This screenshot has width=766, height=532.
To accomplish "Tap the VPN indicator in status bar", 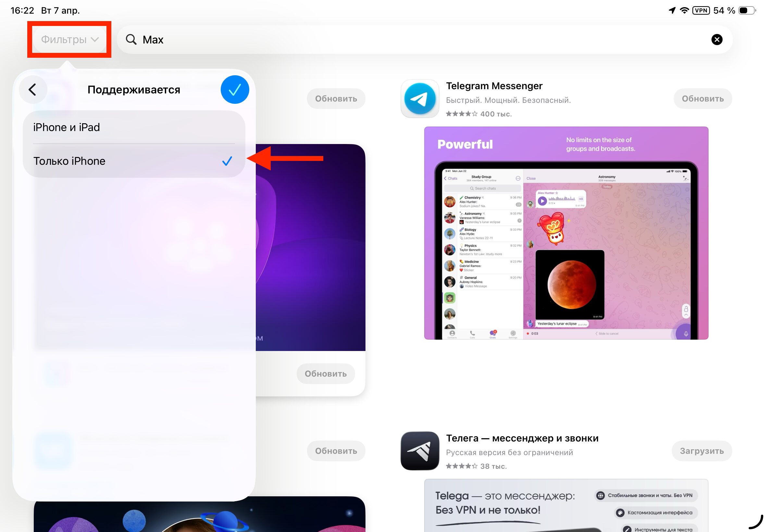I will [x=701, y=10].
